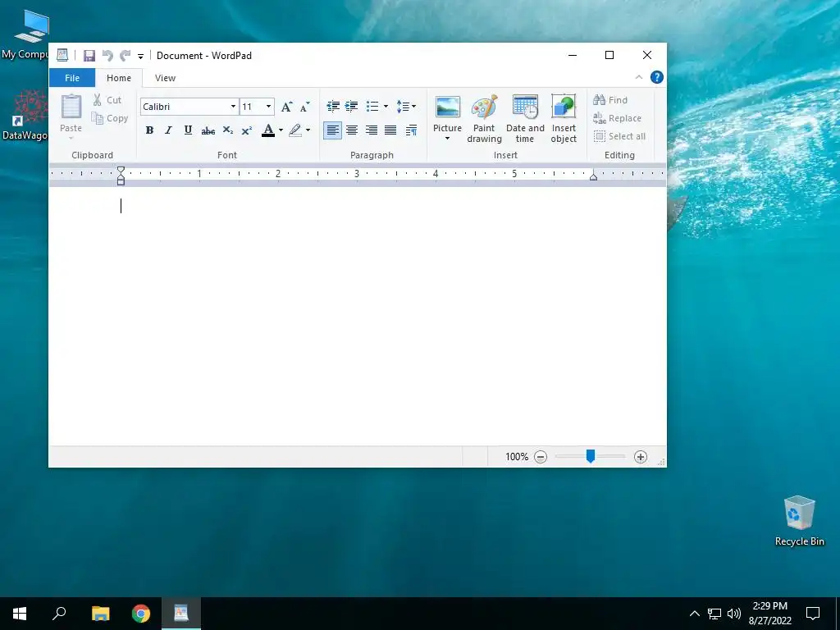Click the Shrink font icon
Viewport: 840px width, 630px height.
point(305,107)
